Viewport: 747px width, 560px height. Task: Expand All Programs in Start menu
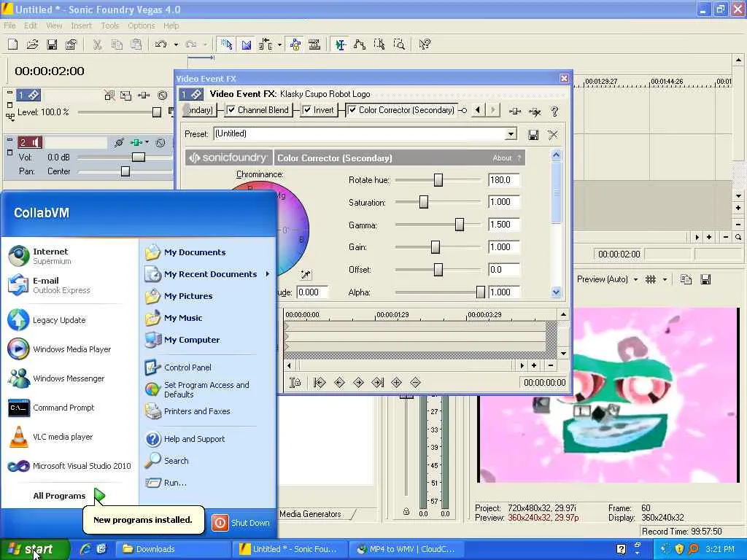[69, 496]
